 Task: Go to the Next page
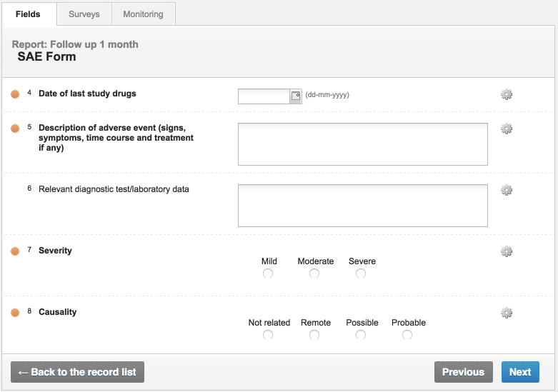(520, 372)
